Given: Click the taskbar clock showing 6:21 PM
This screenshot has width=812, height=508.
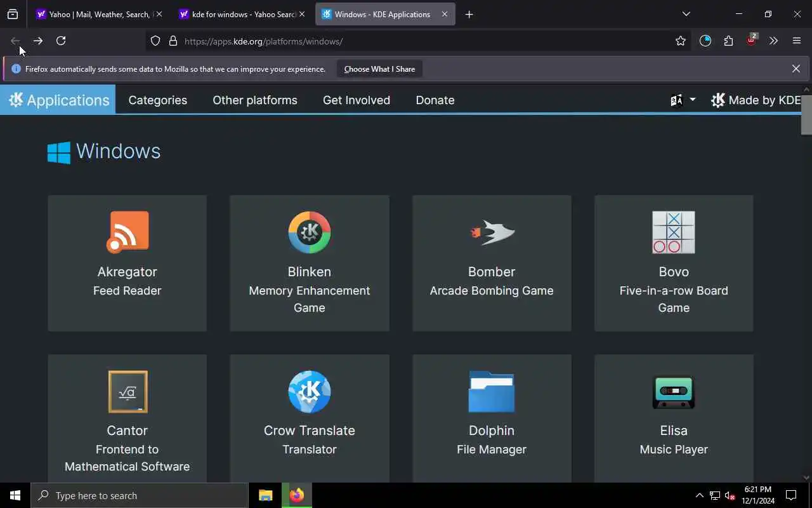Looking at the screenshot, I should tap(757, 495).
